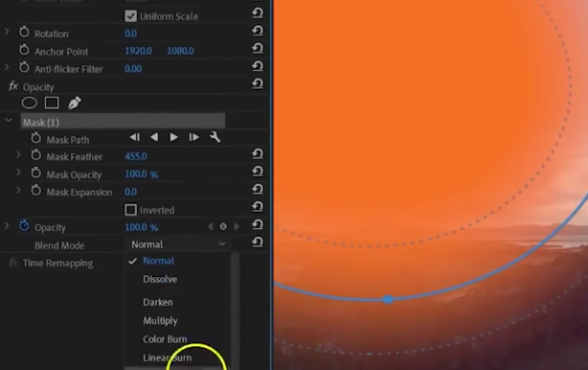Screen dimensions: 588x370
Task: Expand the Mask Feather property
Action: point(18,154)
